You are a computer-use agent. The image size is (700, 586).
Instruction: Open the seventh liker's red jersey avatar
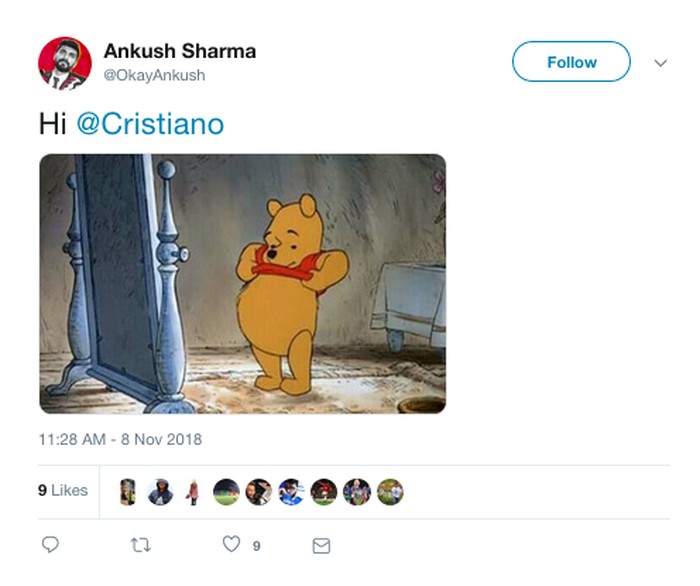click(x=324, y=491)
